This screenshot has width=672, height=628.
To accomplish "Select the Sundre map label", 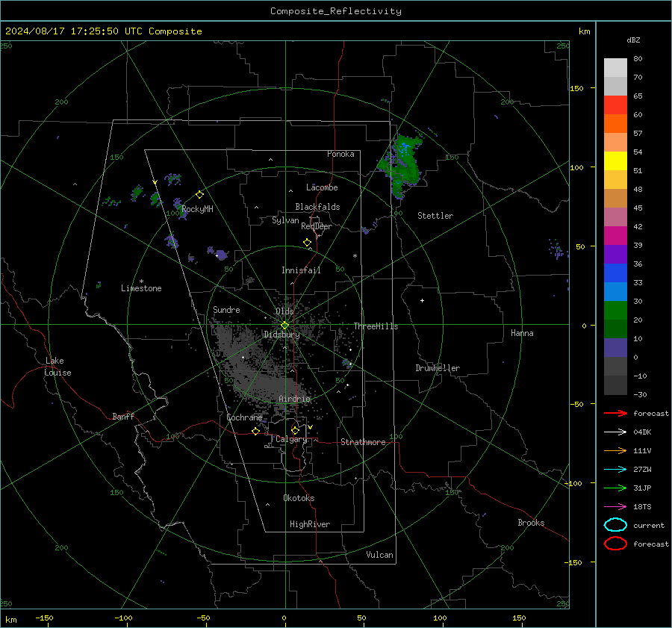I will 226,309.
